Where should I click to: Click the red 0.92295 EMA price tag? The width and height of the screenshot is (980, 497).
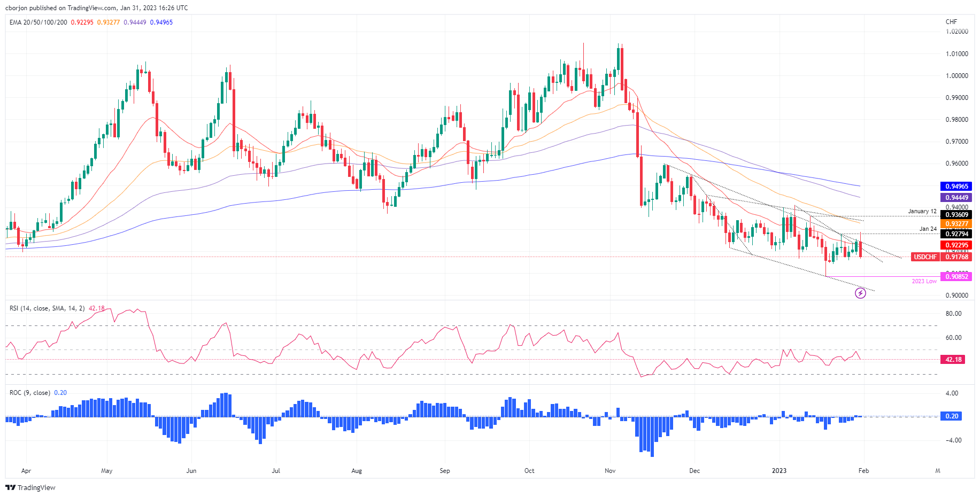956,245
